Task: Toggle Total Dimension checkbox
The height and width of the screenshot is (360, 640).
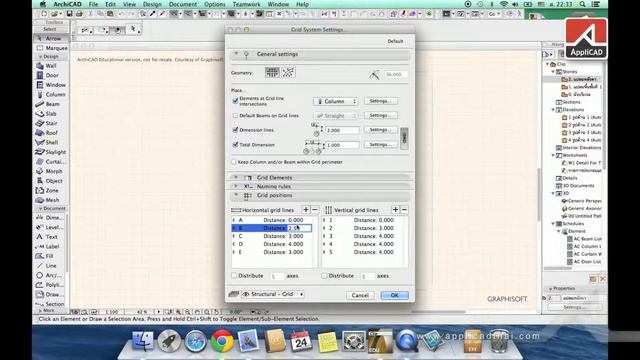Action: (235, 144)
